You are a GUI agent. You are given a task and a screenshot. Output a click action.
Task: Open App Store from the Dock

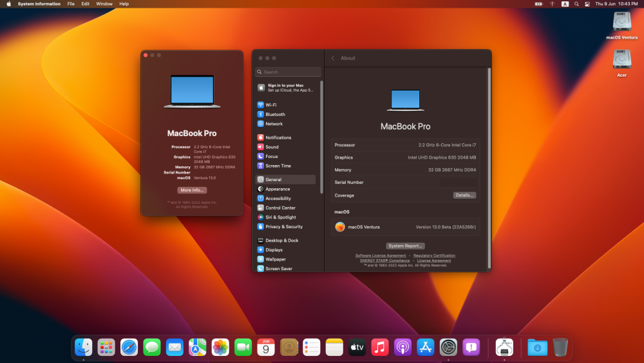[x=426, y=348]
